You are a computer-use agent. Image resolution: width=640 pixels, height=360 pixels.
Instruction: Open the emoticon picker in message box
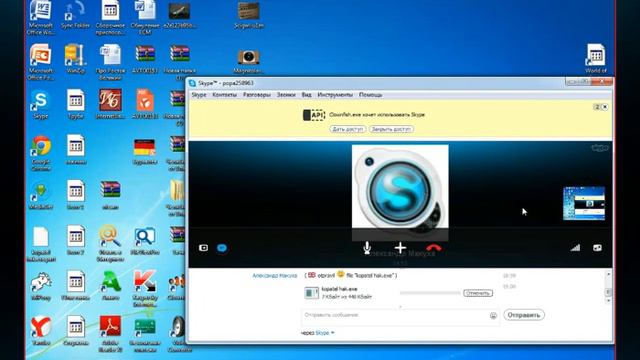[493, 316]
